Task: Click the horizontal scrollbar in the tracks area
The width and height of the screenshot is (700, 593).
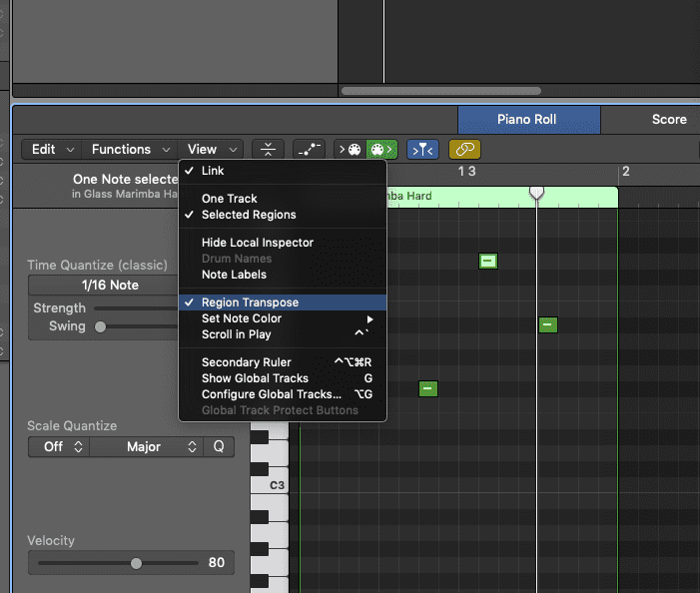Action: click(x=441, y=91)
